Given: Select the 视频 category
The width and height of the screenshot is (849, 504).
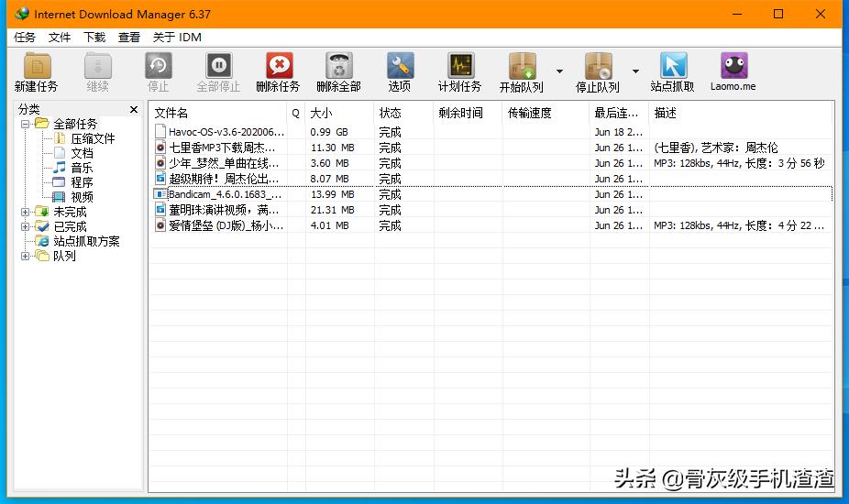Looking at the screenshot, I should 82,197.
